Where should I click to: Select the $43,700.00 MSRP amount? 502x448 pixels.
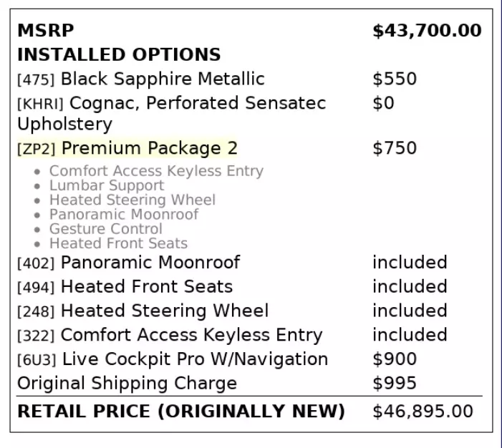pyautogui.click(x=427, y=31)
